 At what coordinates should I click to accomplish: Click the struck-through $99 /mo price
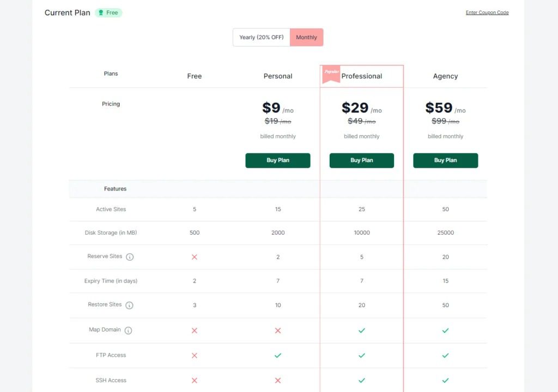445,121
